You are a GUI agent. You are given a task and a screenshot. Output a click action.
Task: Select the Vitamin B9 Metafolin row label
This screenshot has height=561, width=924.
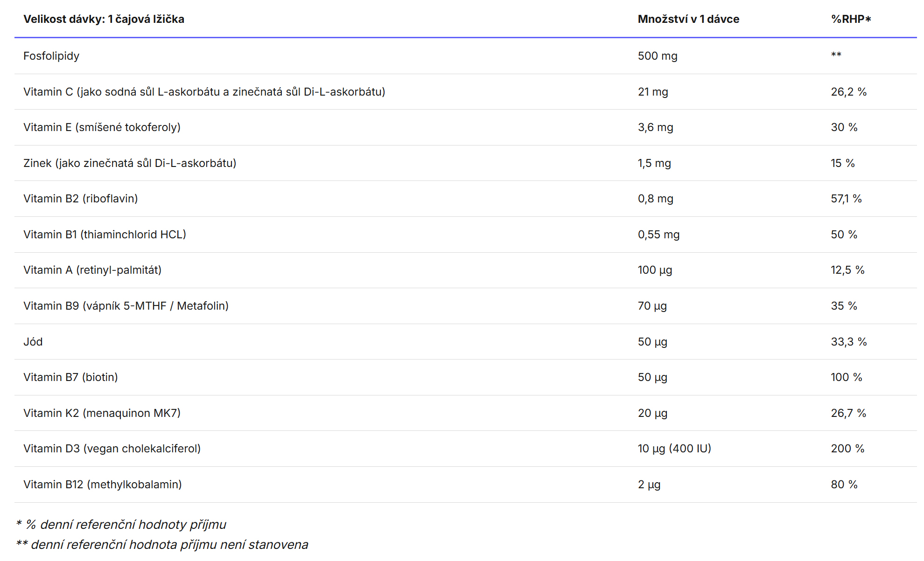[x=126, y=306]
